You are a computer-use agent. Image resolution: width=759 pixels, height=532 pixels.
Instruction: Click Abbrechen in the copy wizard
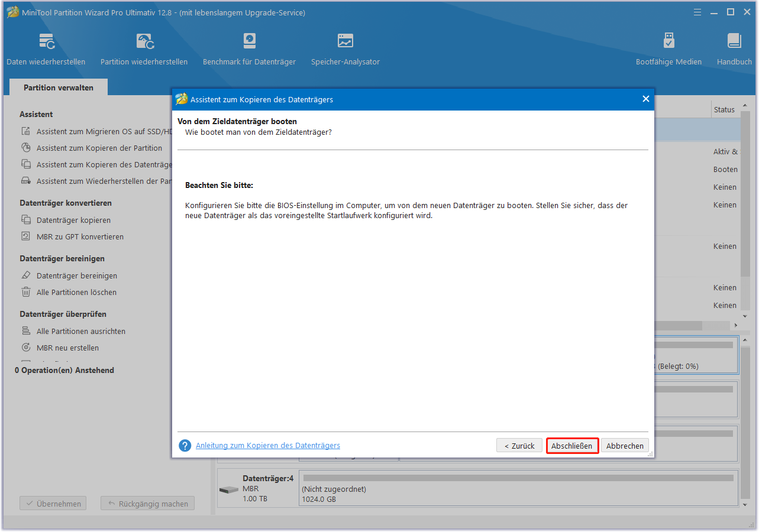coord(625,446)
